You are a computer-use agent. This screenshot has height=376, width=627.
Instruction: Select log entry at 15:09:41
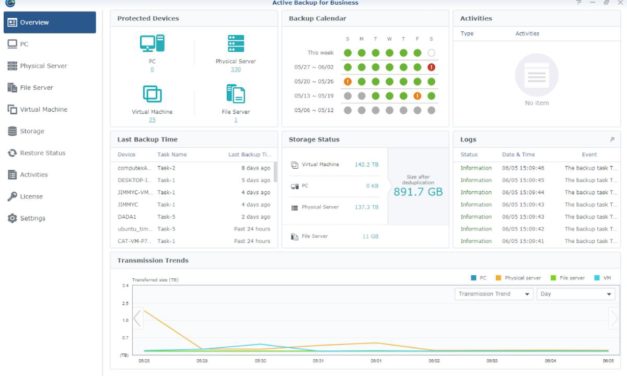[537, 241]
